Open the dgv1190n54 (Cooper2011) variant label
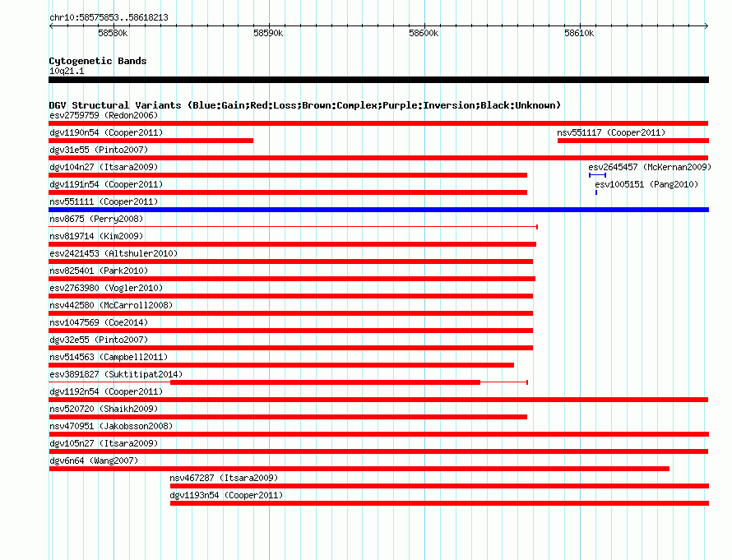This screenshot has height=560, width=732. [x=106, y=132]
